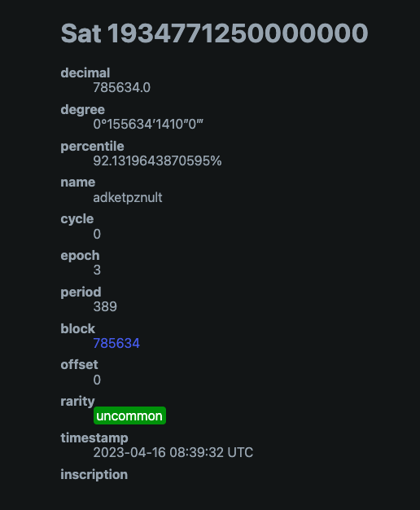Click the cycle value 0
420x510 pixels.
point(97,234)
